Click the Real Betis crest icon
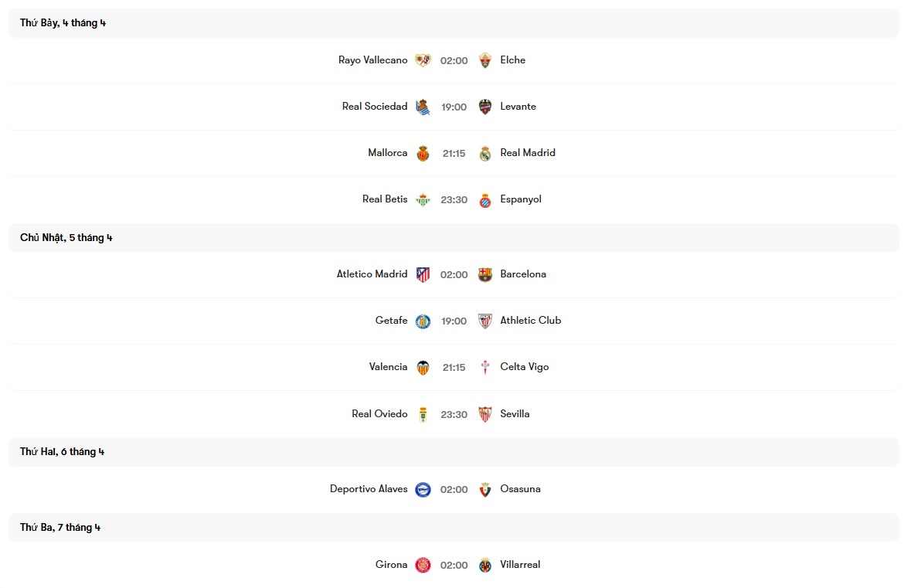 tap(423, 199)
